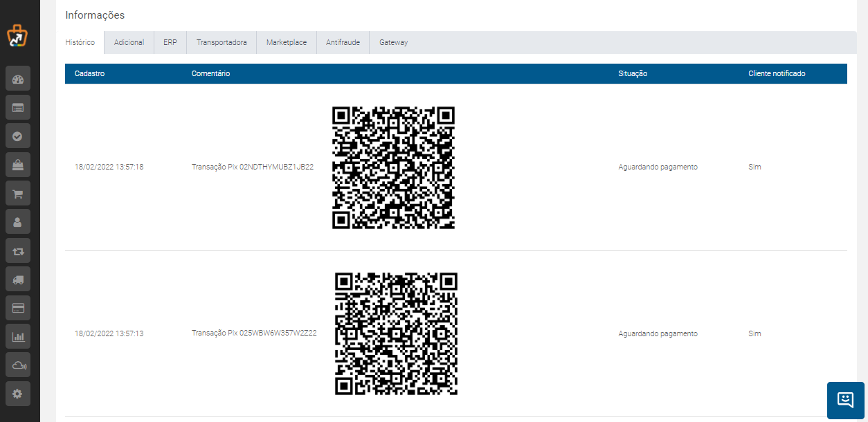Click the Pix QR code for 02NDTHYMUBZ1JB22
This screenshot has height=422, width=868.
(393, 167)
